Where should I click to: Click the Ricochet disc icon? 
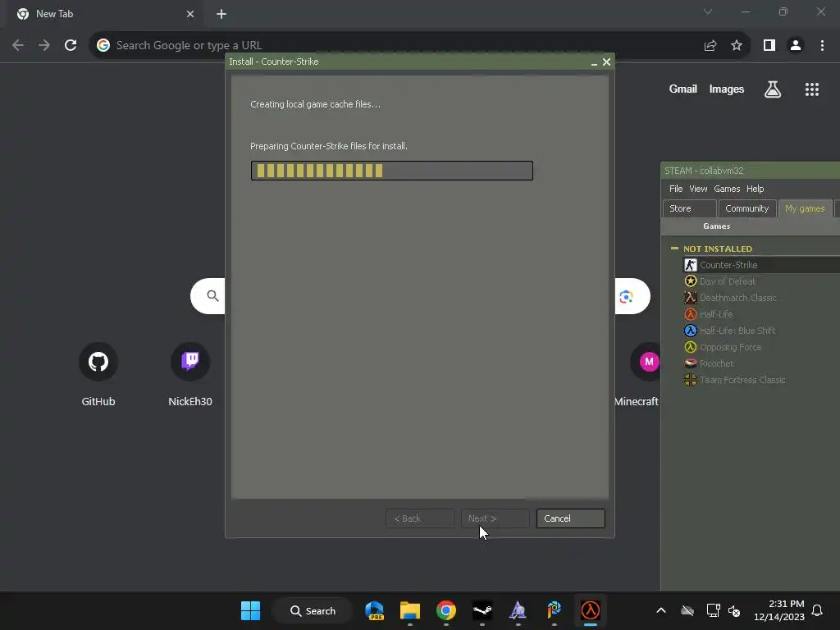(x=691, y=363)
